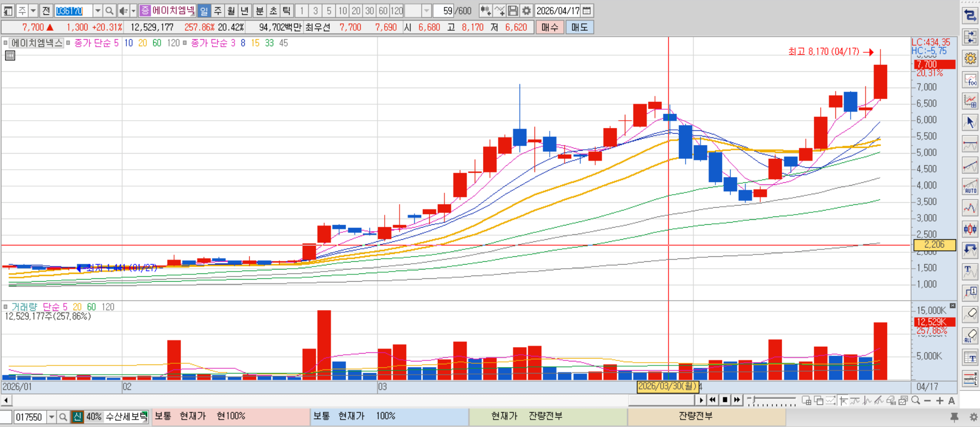Toggle the 거래량 volume indicator checkbox
The height and width of the screenshot is (427, 980).
[6, 307]
